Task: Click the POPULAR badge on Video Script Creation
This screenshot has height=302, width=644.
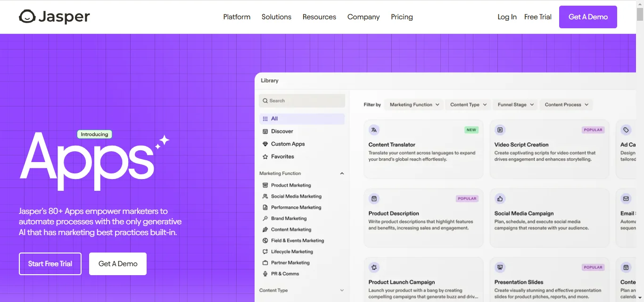Action: pos(593,130)
